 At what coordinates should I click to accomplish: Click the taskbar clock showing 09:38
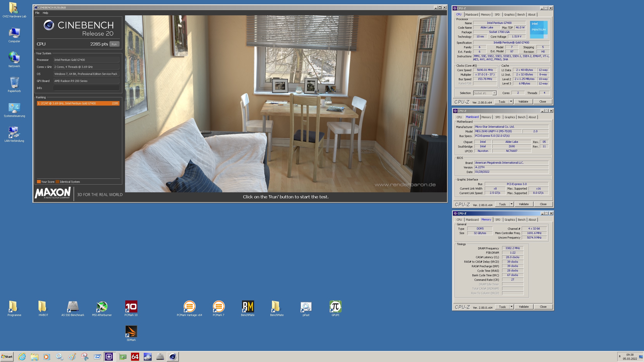pyautogui.click(x=630, y=357)
